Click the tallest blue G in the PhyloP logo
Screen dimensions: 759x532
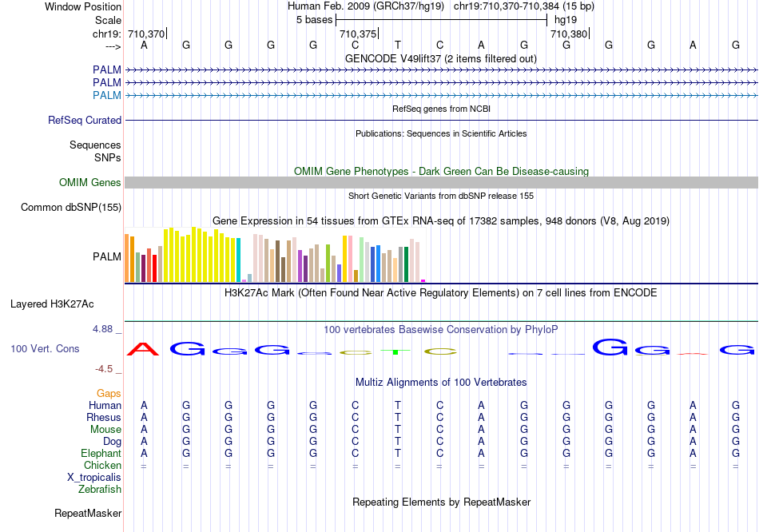click(610, 347)
